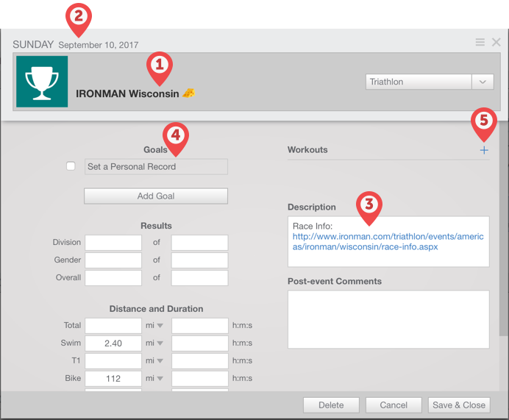This screenshot has width=509, height=420.
Task: Click the Swim distance field showing 2.40
Action: pos(113,344)
